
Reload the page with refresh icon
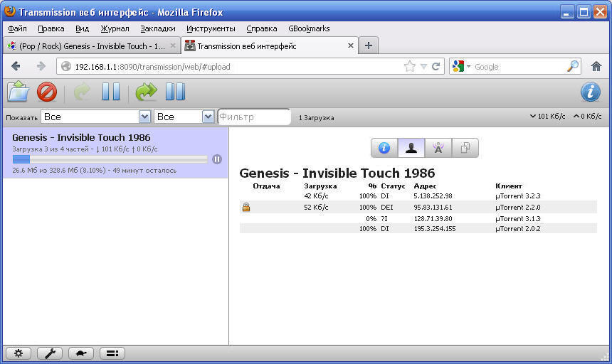click(x=436, y=66)
